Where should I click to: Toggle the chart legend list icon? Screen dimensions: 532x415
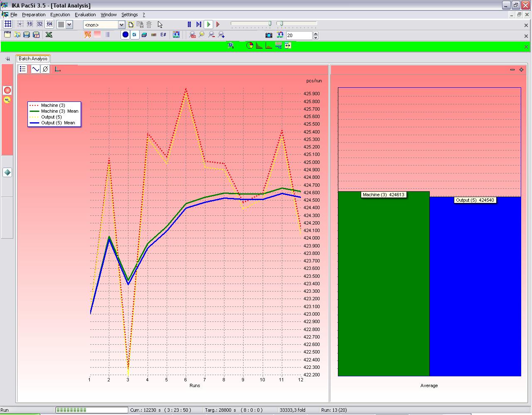(23, 69)
